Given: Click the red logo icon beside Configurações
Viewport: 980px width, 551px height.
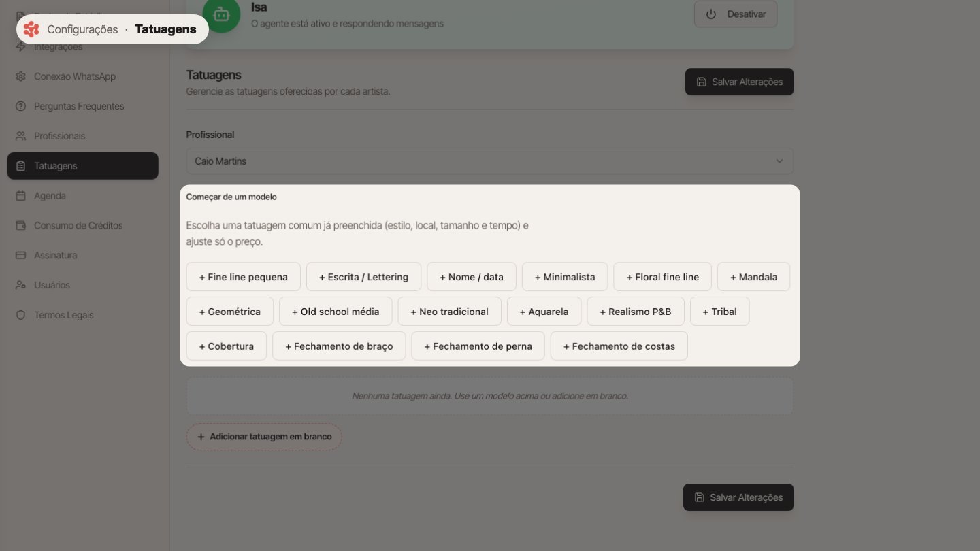Looking at the screenshot, I should click(x=31, y=29).
